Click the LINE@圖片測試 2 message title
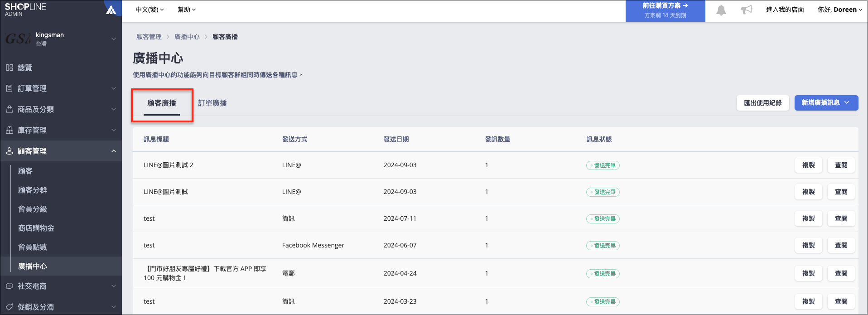The width and height of the screenshot is (868, 315). 169,165
